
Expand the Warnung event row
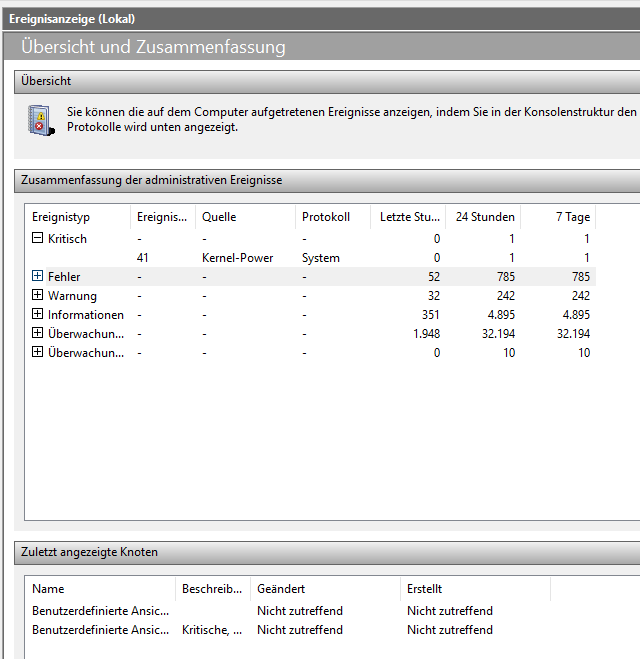tap(37, 295)
